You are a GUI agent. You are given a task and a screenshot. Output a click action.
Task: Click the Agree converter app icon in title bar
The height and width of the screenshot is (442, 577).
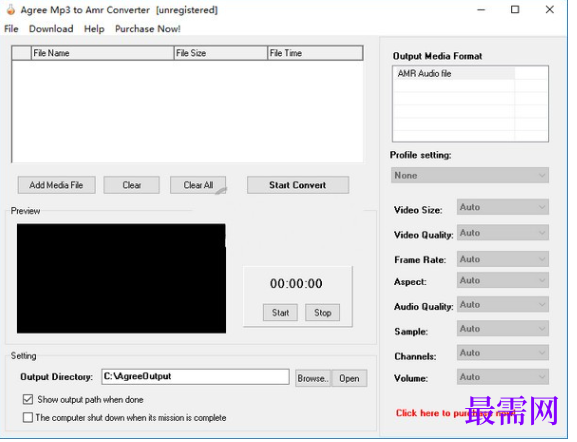pyautogui.click(x=11, y=10)
